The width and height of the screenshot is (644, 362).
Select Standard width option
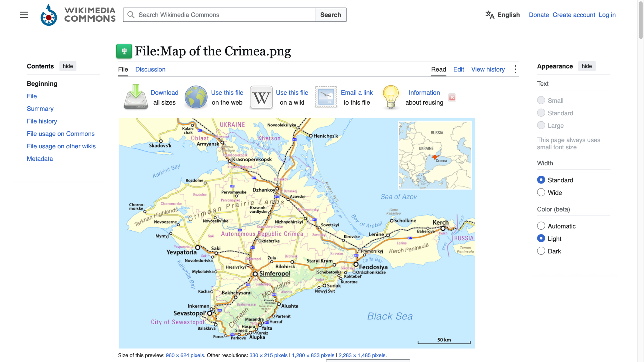click(541, 180)
